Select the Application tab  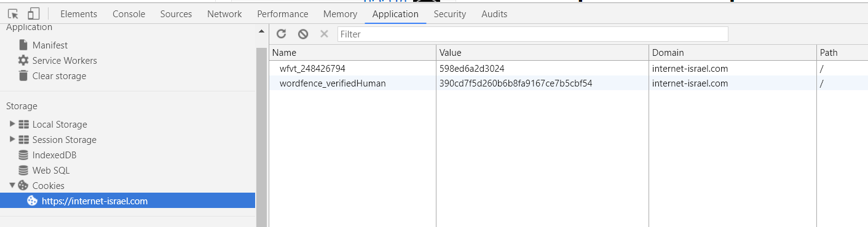(x=395, y=13)
